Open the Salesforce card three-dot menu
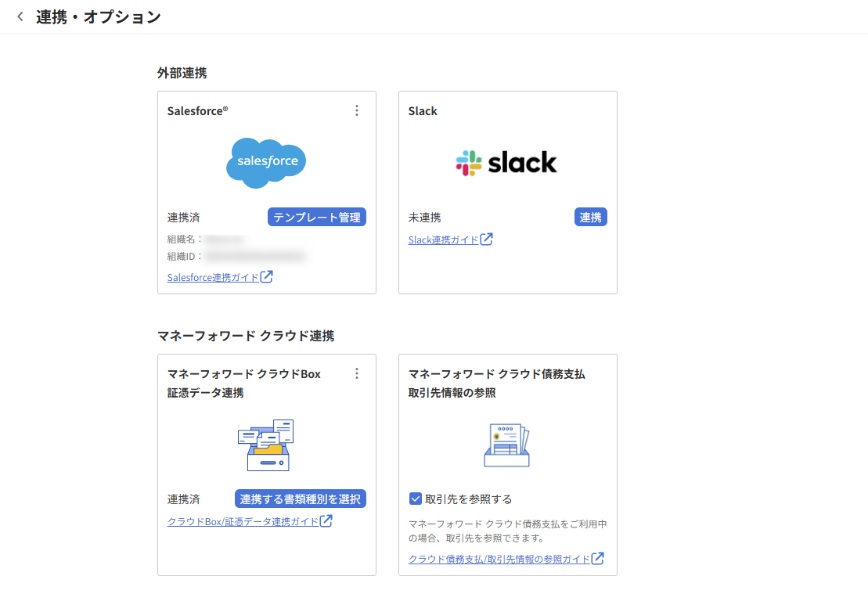This screenshot has width=868, height=605. coord(357,110)
